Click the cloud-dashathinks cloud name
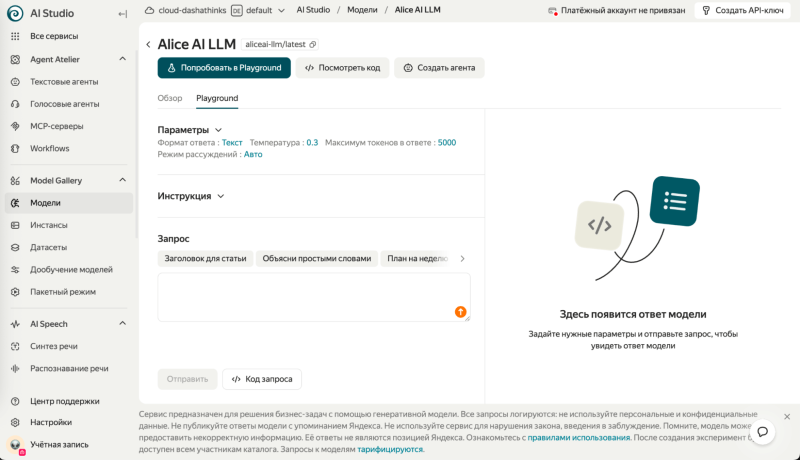 192,10
